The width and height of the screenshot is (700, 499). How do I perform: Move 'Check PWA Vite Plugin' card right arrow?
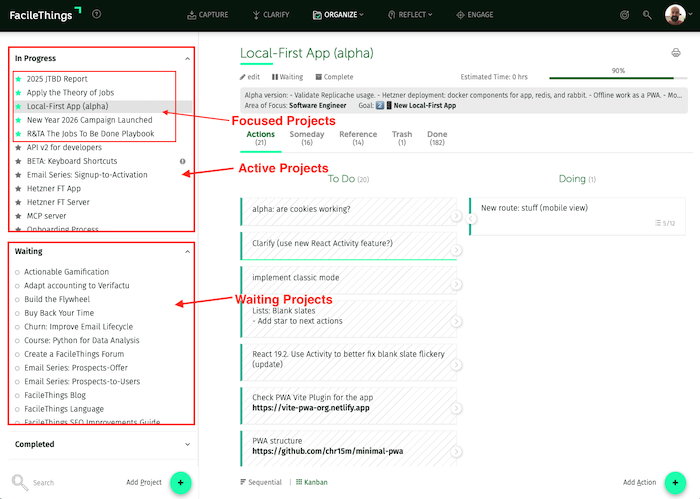(x=456, y=408)
